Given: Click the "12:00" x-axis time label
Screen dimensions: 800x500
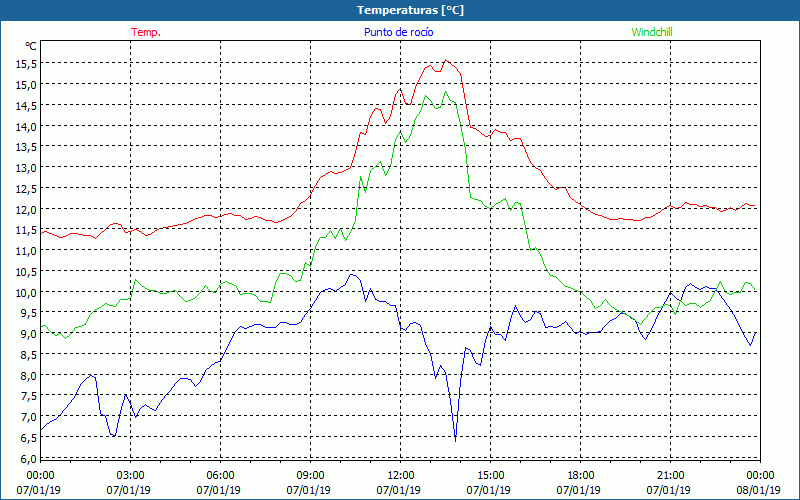Looking at the screenshot, I should pos(401,475).
